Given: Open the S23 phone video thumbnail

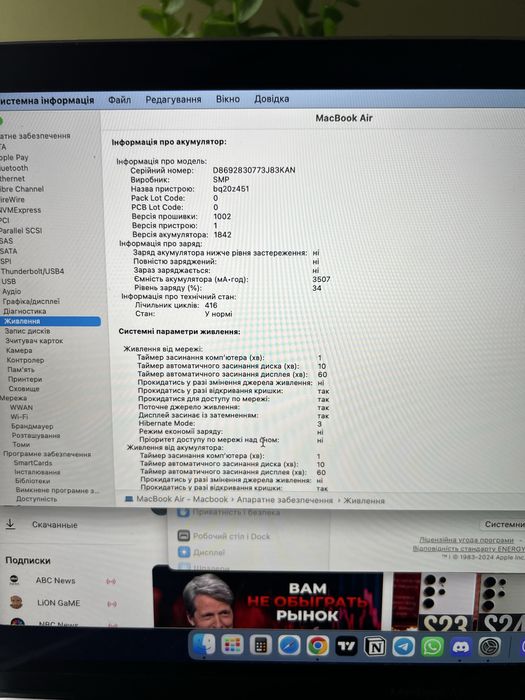Looking at the screenshot, I should (x=432, y=601).
